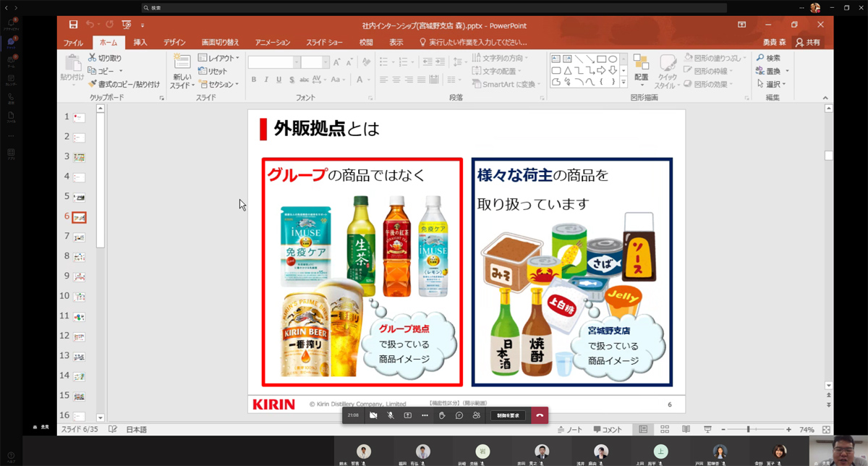Open the share screen tray in Teams

[408, 415]
